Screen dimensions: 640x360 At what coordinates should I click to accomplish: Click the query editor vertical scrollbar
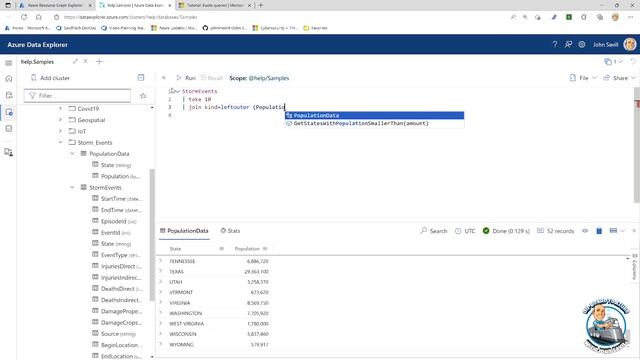[x=637, y=145]
